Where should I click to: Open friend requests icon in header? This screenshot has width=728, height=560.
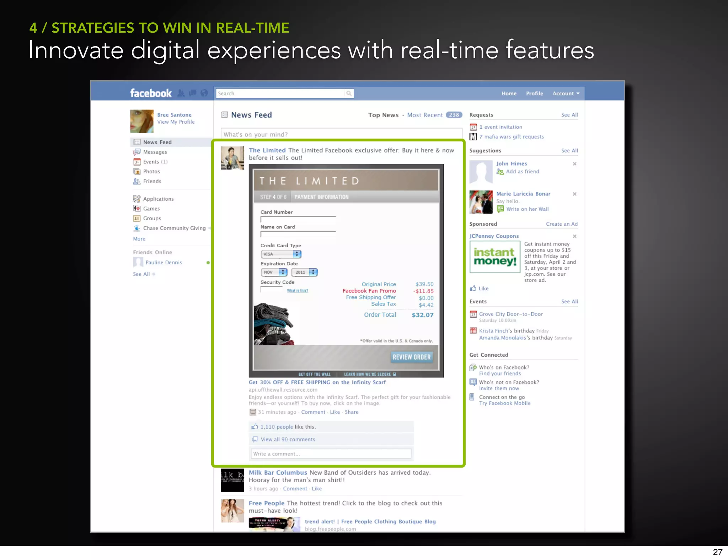[x=181, y=93]
